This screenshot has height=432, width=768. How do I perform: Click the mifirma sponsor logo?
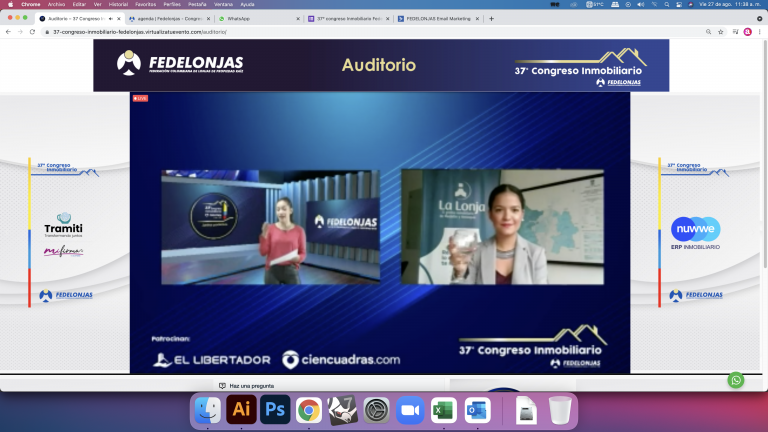tap(64, 251)
